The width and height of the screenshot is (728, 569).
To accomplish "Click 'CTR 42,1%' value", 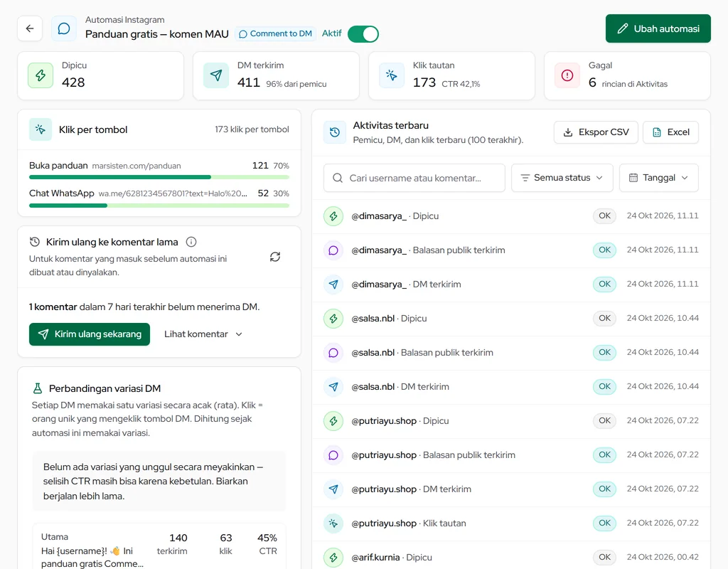I will [x=461, y=84].
